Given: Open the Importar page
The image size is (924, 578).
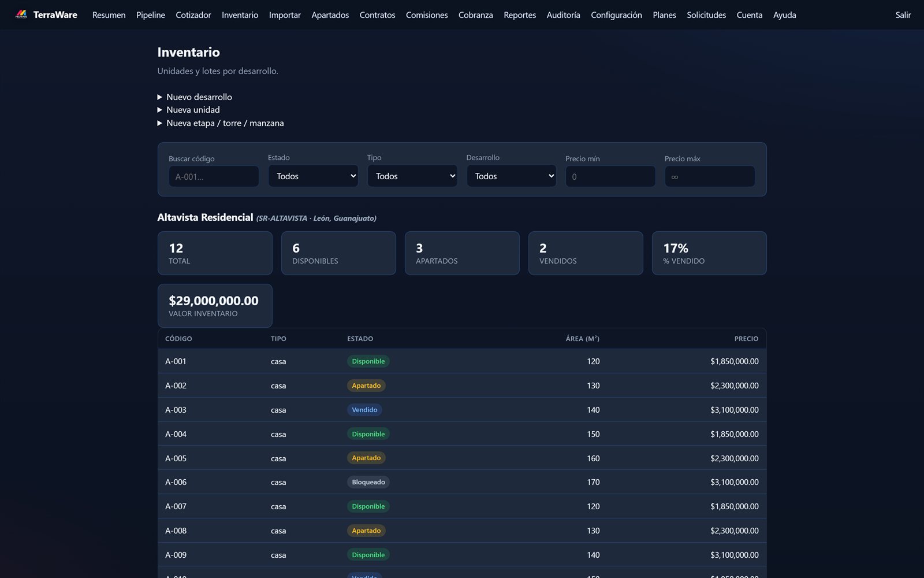Looking at the screenshot, I should pos(285,15).
